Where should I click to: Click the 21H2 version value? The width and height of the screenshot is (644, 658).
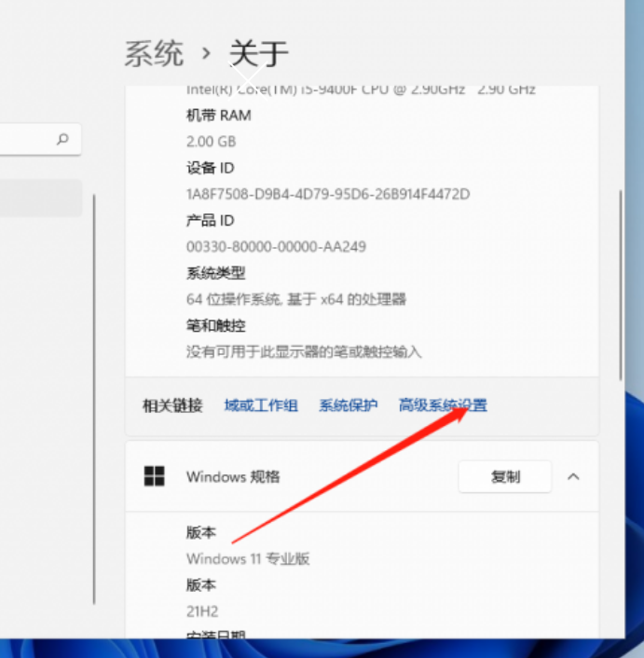(x=202, y=611)
